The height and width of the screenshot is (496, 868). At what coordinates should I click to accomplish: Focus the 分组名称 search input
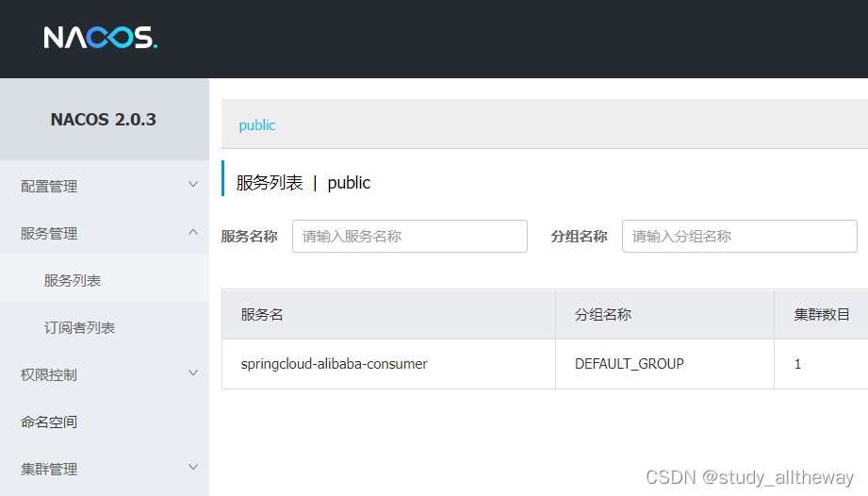(x=740, y=237)
